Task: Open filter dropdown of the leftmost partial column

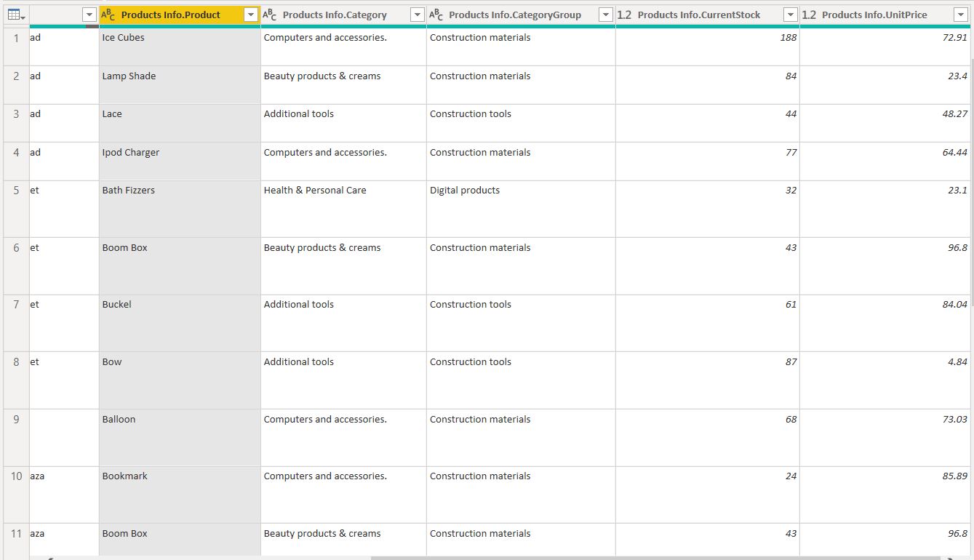Action: click(x=89, y=15)
